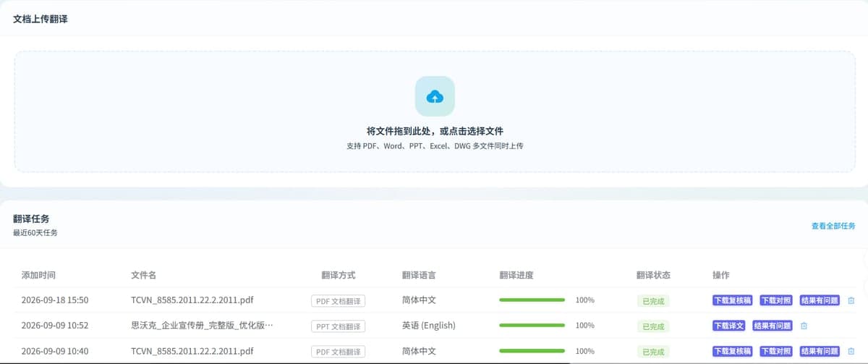Click the PDF 文档翻译 tag in the 15:50 row

click(339, 301)
